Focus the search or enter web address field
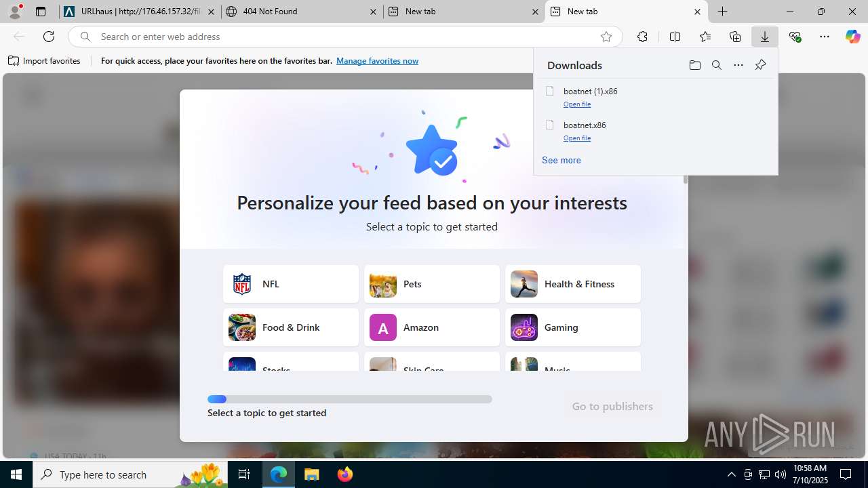The image size is (868, 488). 346,37
